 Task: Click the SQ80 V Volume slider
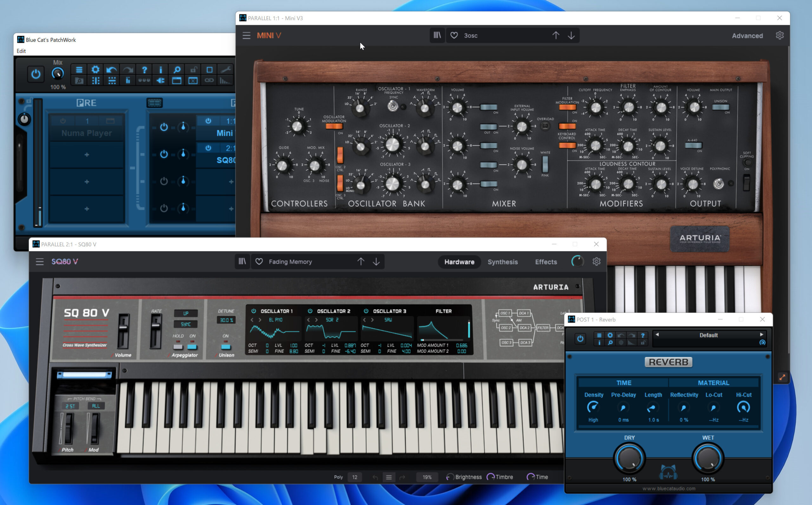[x=123, y=331]
